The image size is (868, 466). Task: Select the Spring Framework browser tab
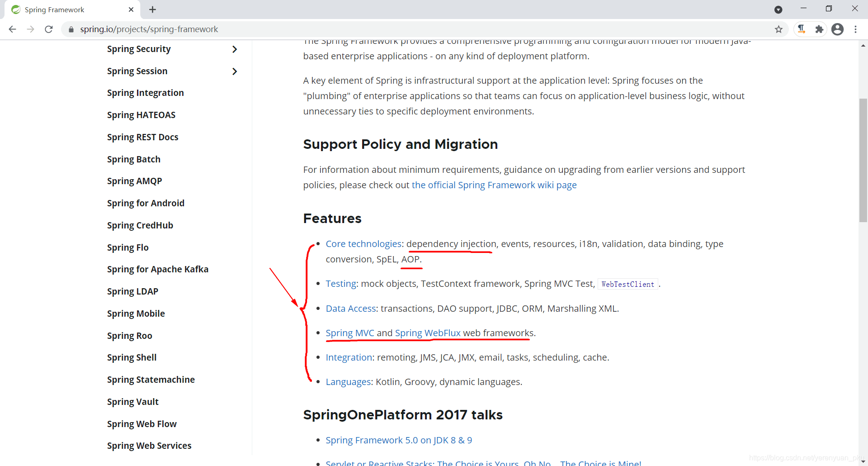point(72,10)
